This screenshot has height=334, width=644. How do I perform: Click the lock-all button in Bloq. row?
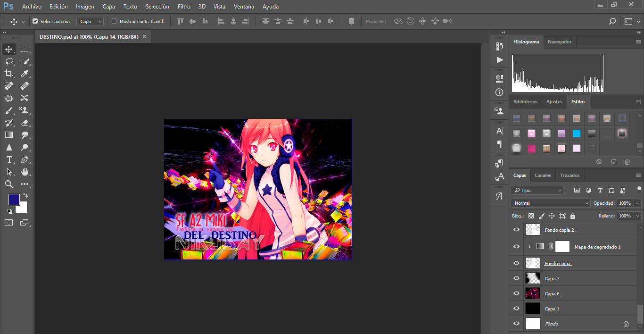[573, 216]
